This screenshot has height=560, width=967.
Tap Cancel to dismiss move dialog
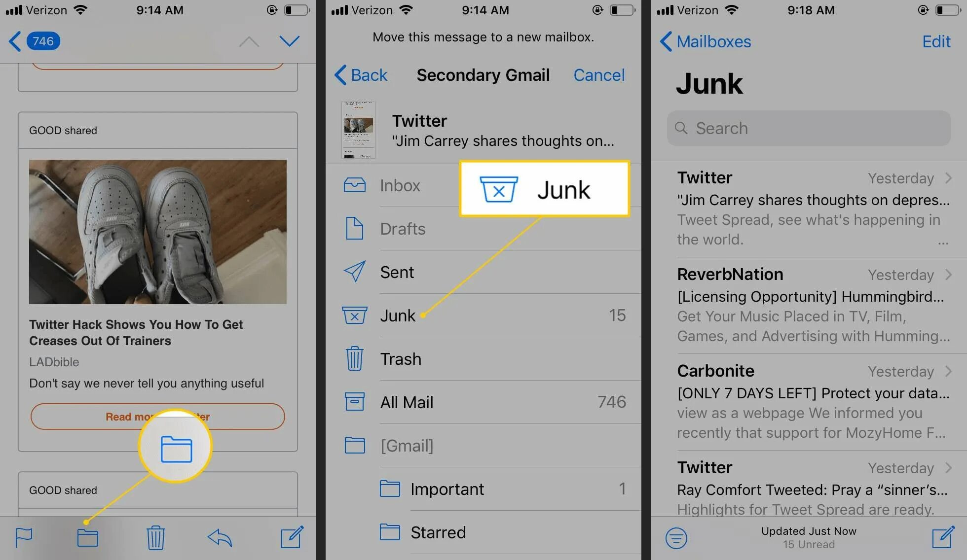pos(599,74)
